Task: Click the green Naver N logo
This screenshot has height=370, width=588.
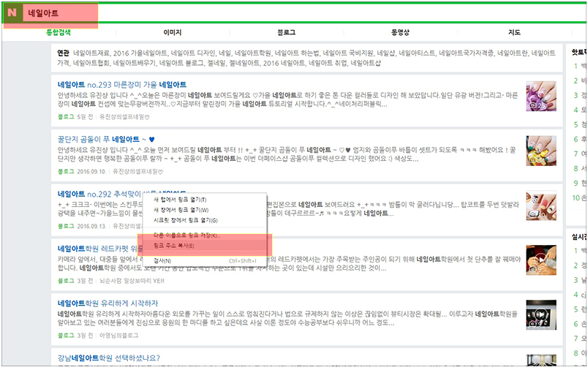Action: (x=12, y=12)
